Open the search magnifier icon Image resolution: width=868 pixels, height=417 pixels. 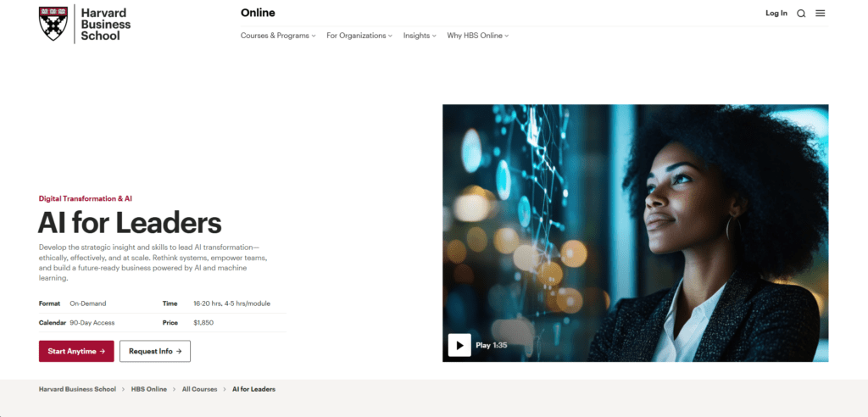pyautogui.click(x=801, y=14)
